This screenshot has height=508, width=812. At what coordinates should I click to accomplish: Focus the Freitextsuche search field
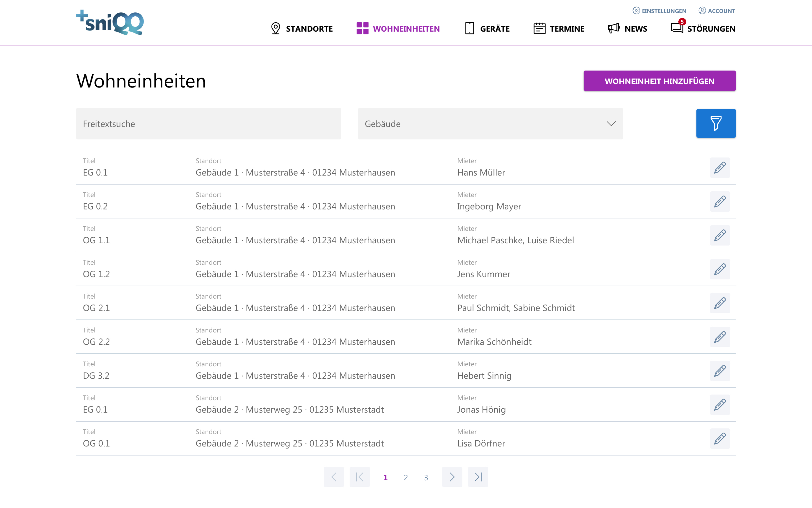(x=208, y=124)
